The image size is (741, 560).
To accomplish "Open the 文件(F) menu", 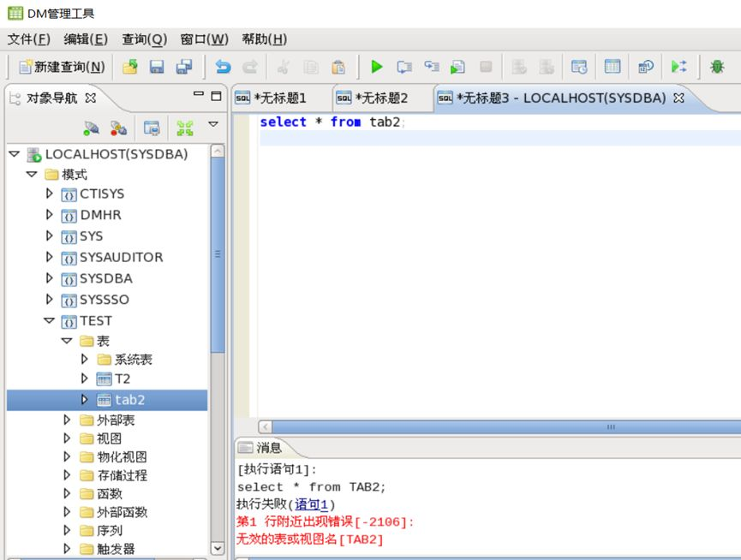I will [29, 39].
